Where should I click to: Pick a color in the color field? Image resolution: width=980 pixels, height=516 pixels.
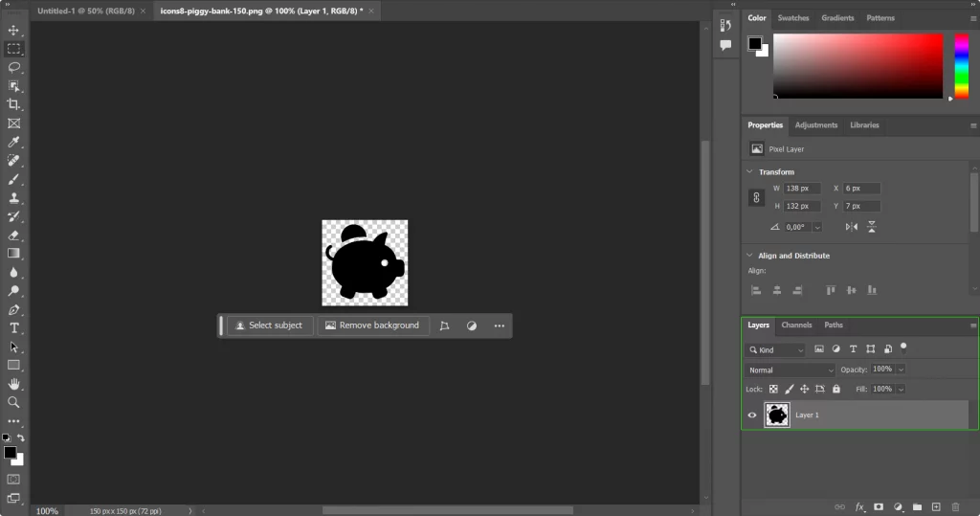click(x=858, y=66)
